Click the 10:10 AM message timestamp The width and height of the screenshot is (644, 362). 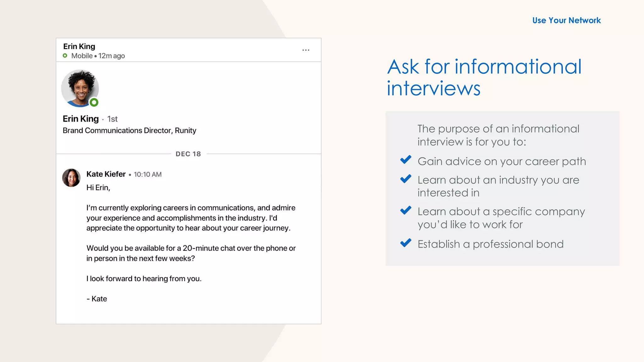click(x=148, y=174)
